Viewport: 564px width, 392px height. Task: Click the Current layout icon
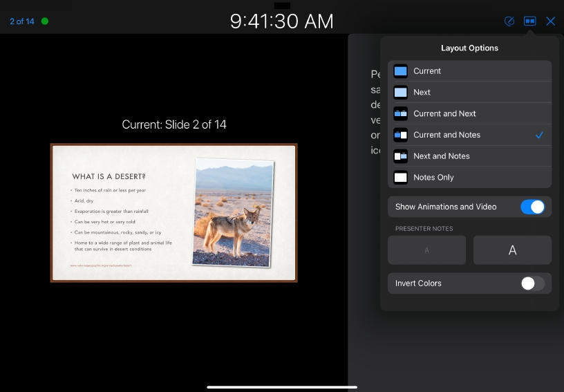pyautogui.click(x=401, y=71)
